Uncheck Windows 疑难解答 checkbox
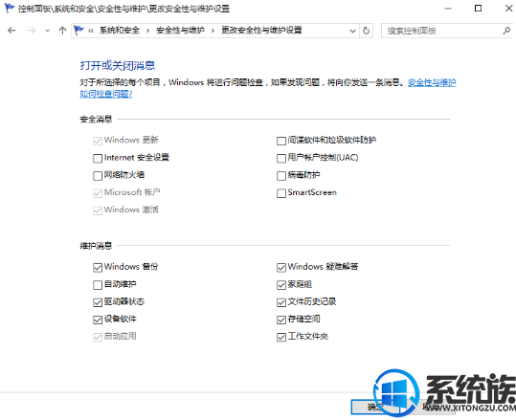516x420 pixels. [281, 267]
